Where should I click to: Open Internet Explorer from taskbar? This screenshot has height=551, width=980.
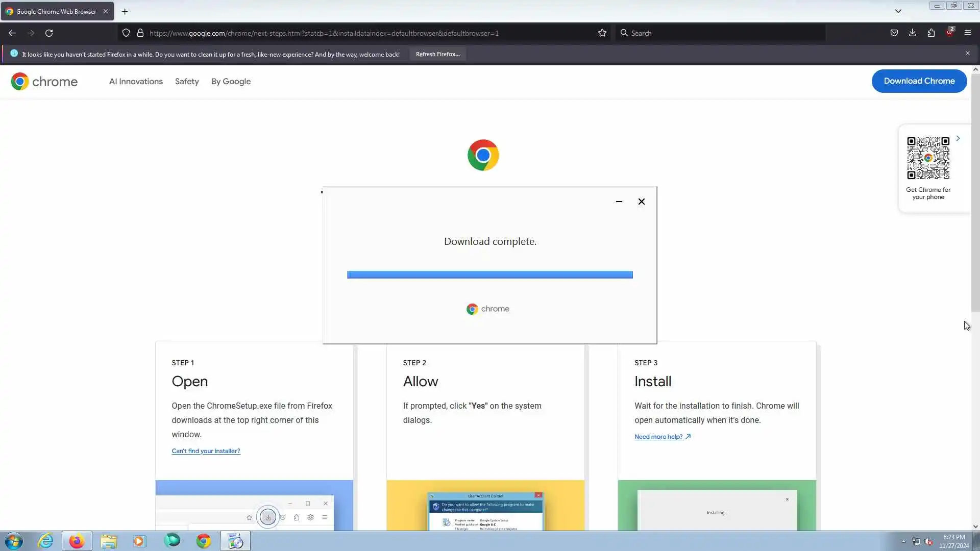[46, 541]
